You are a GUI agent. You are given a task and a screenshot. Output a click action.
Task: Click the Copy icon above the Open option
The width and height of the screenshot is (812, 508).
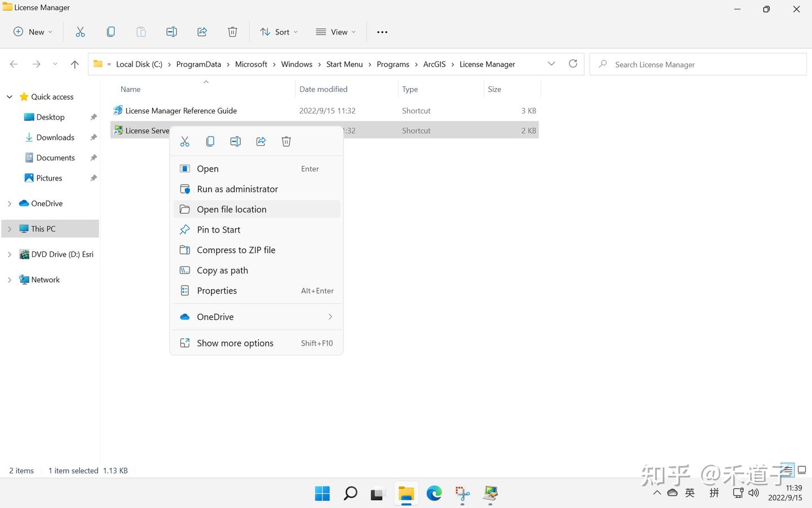(x=210, y=141)
